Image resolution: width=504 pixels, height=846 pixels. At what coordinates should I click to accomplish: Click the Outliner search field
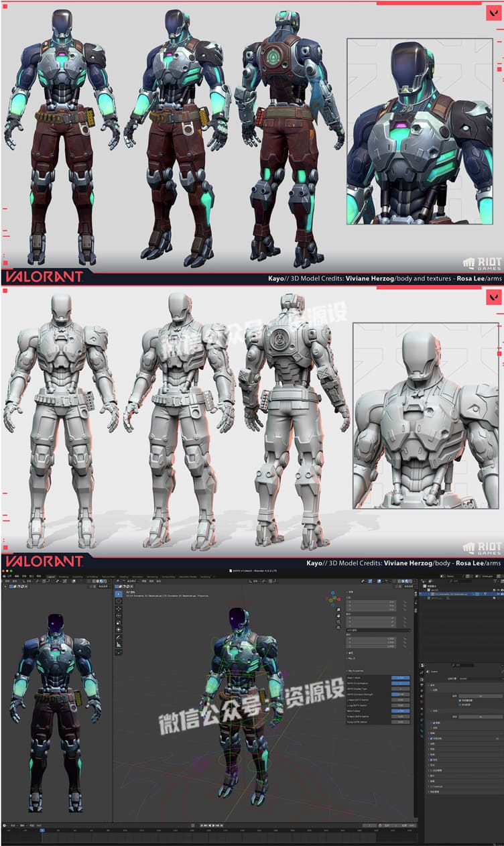click(461, 581)
